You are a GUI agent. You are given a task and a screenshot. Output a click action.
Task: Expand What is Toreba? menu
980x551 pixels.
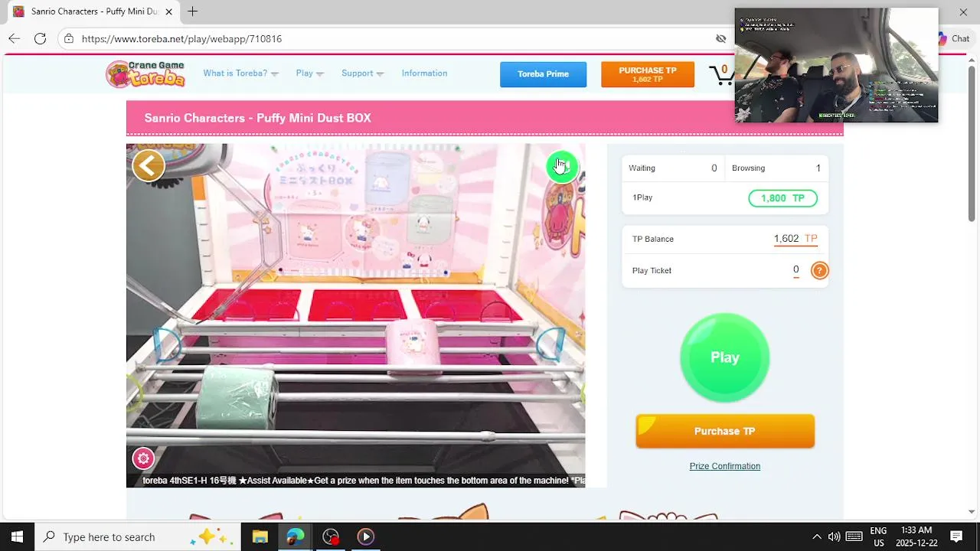pyautogui.click(x=240, y=73)
